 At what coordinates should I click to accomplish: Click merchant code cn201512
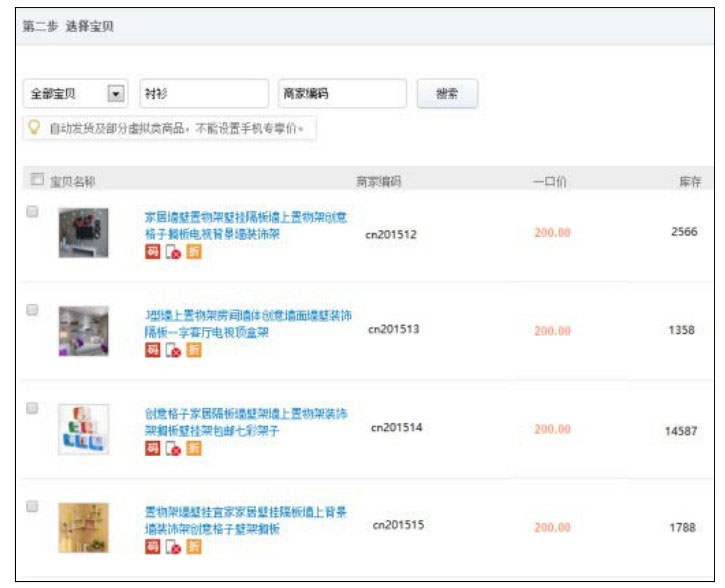[391, 235]
